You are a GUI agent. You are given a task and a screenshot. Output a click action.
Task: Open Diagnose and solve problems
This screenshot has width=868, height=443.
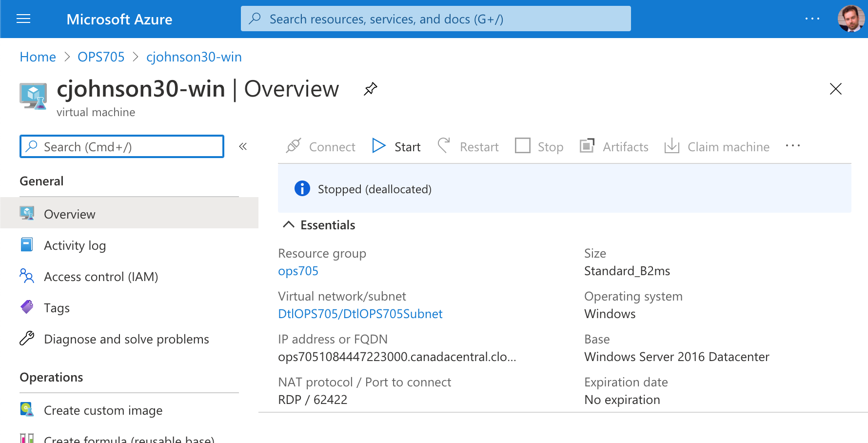pos(126,339)
